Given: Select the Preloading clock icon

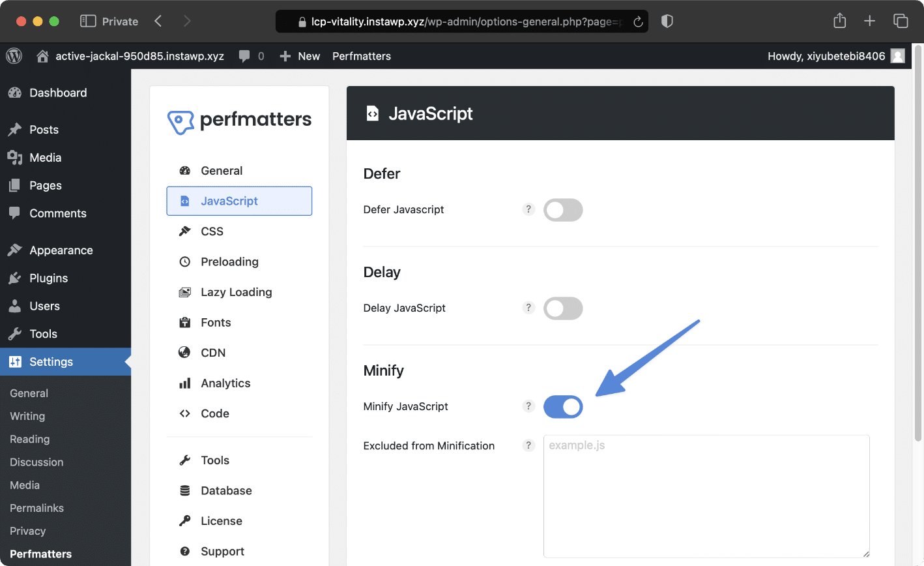Looking at the screenshot, I should [185, 261].
